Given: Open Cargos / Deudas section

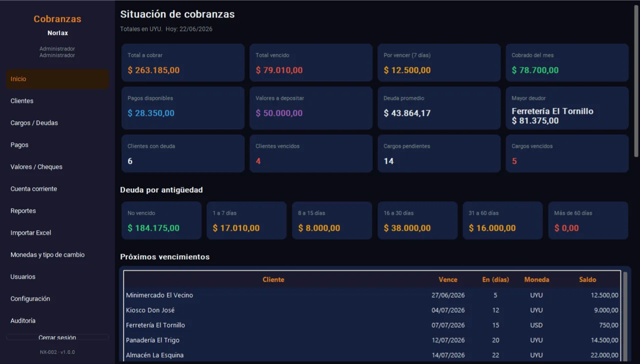Looking at the screenshot, I should pos(57,123).
